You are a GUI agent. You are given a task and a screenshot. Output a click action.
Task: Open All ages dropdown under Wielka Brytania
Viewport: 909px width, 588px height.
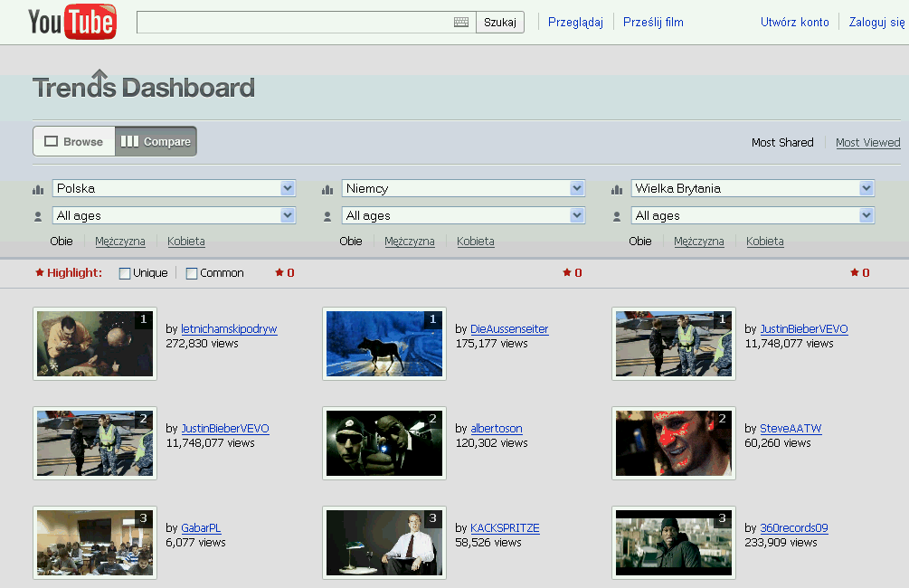tap(753, 215)
